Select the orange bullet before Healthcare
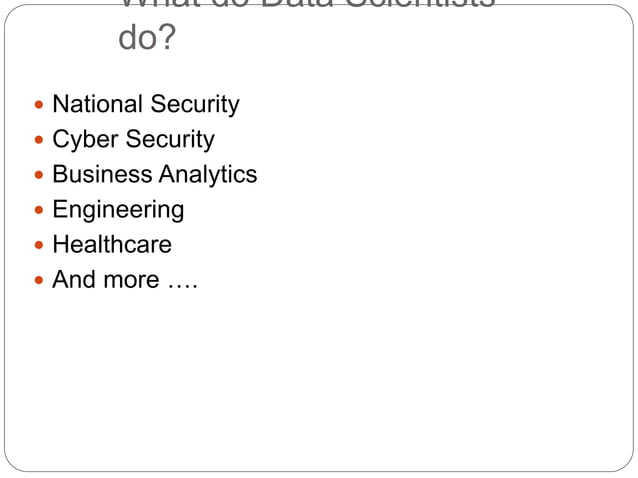This screenshot has width=638, height=478. 39,245
